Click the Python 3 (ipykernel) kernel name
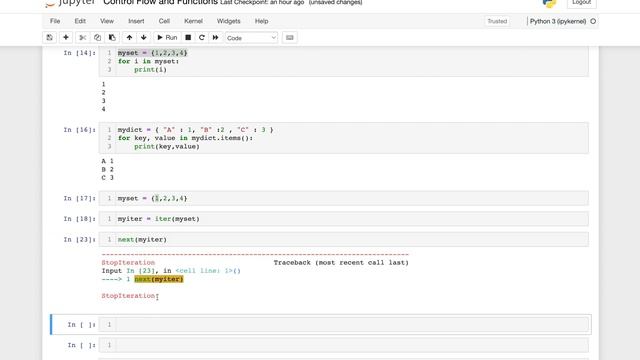 [558, 21]
